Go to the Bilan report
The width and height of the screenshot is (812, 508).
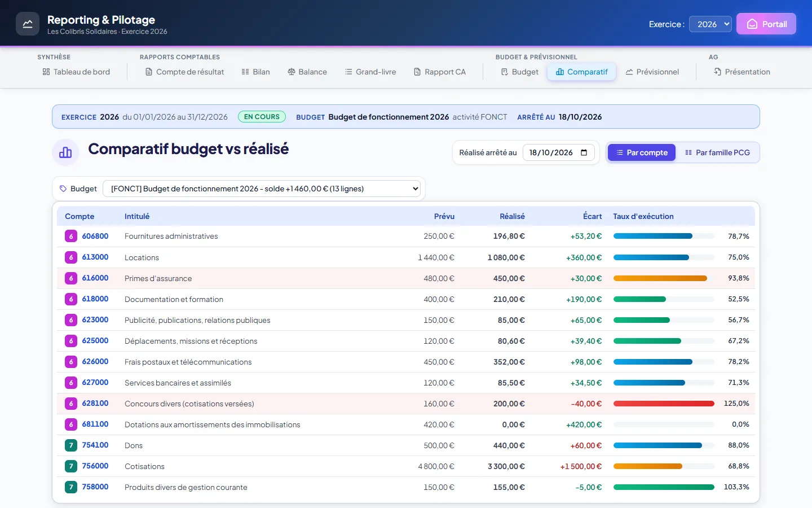[255, 72]
